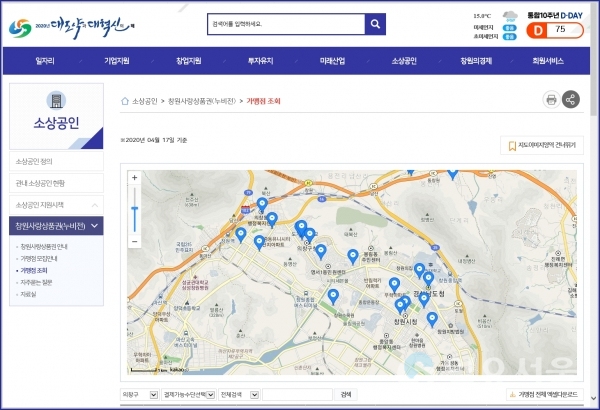Open the 전체검색 dropdown
The image size is (600, 410).
point(240,395)
